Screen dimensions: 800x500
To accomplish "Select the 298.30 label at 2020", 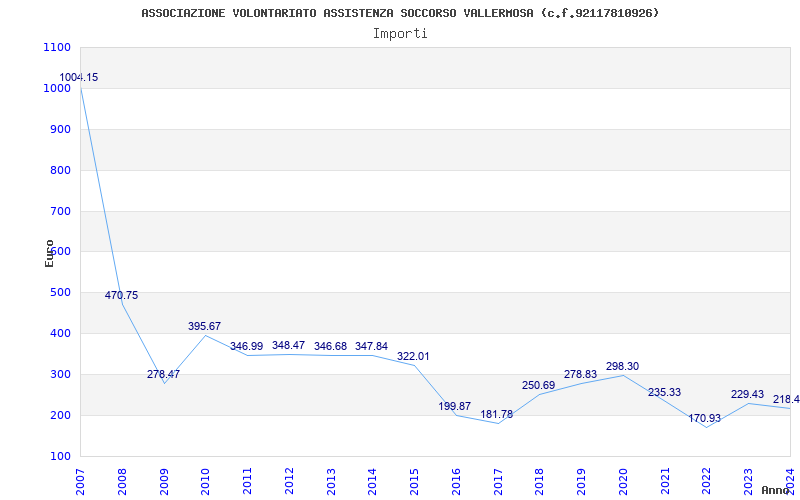I will (622, 367).
